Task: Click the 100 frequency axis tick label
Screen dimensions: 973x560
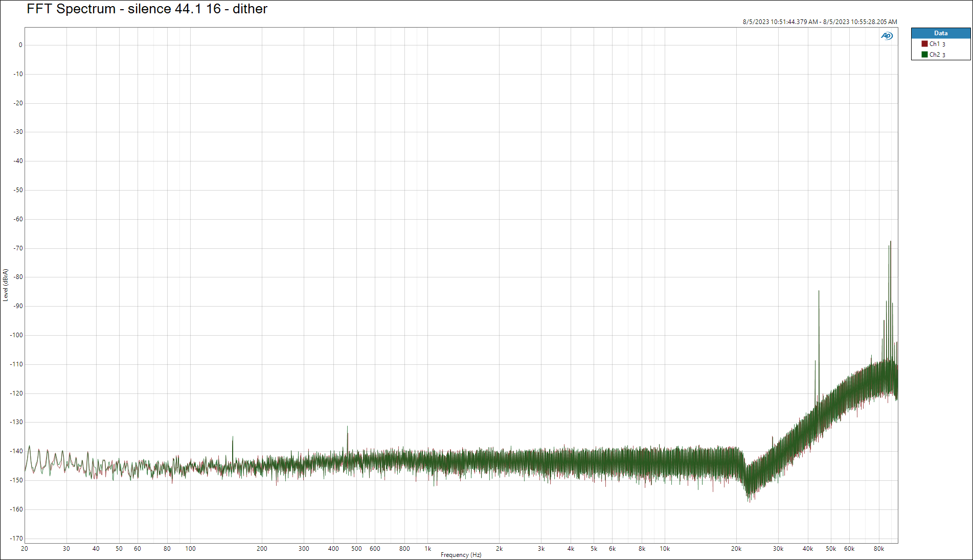Action: pos(190,549)
